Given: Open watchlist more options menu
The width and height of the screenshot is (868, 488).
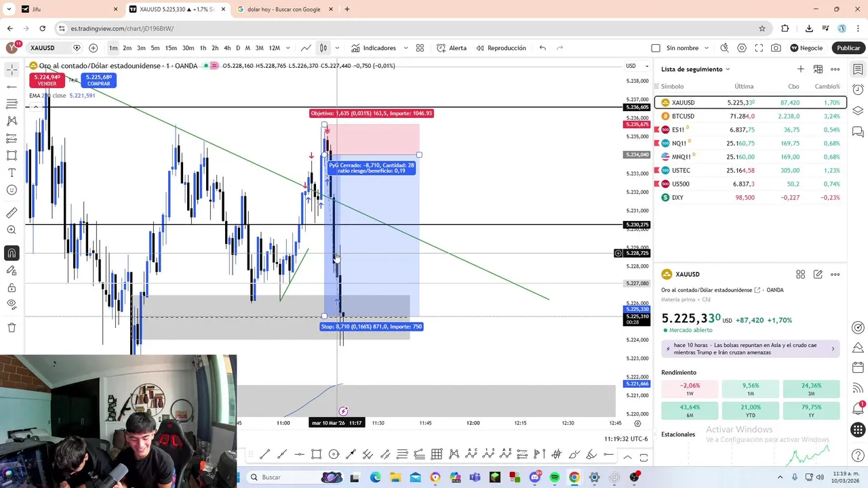Looking at the screenshot, I should [835, 69].
